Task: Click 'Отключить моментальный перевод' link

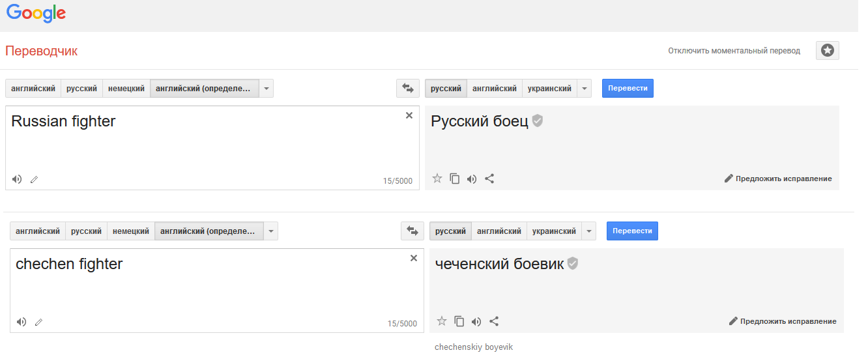Action: click(x=734, y=51)
